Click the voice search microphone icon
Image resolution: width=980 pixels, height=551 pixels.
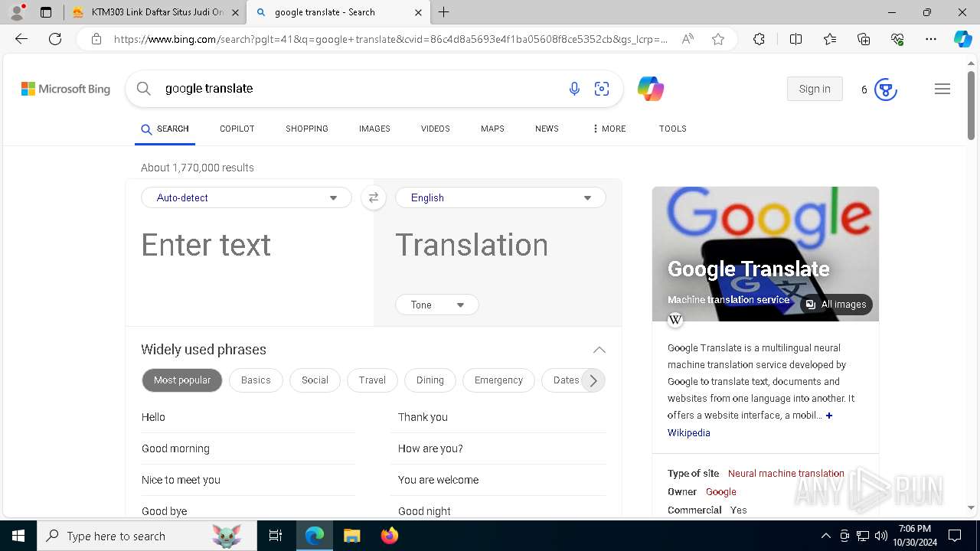pos(574,89)
